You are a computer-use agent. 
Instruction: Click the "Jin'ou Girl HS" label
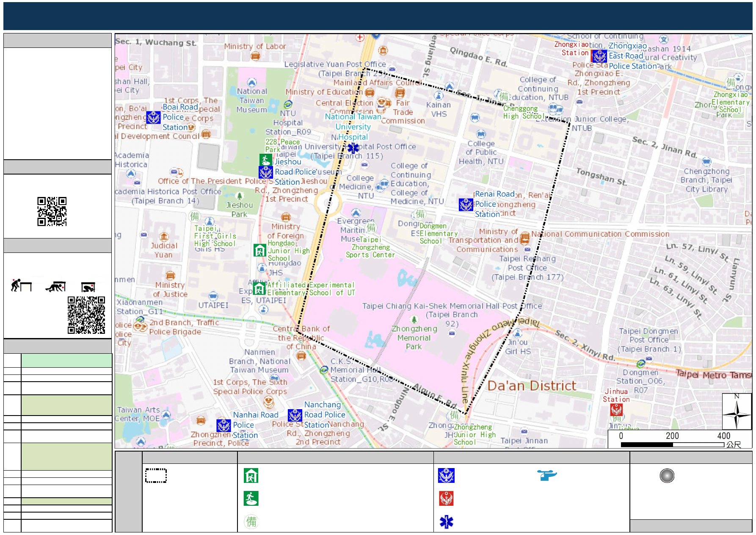tap(518, 347)
